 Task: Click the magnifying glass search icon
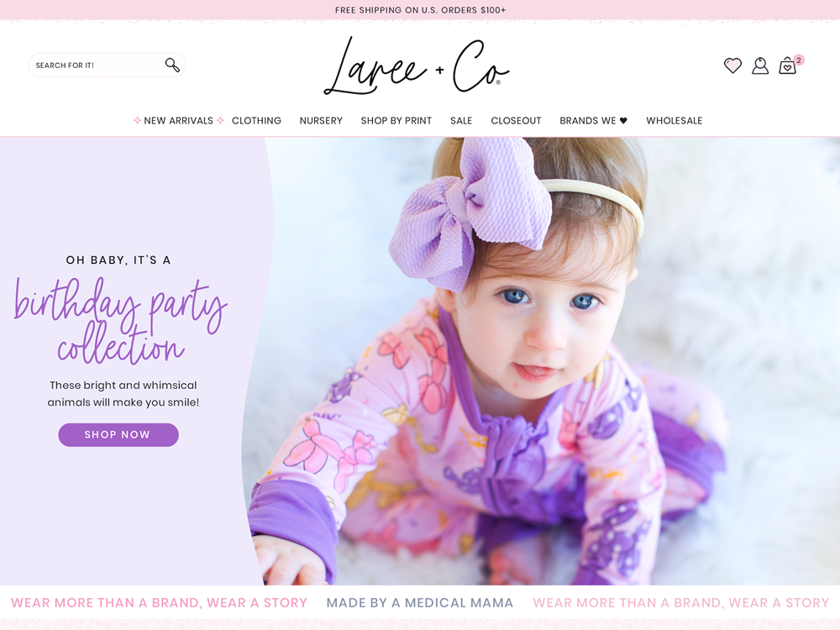click(172, 65)
